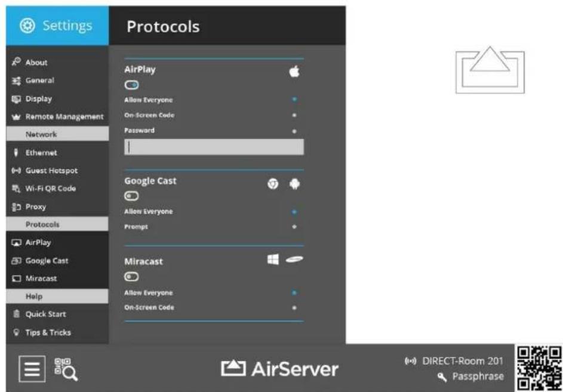
Task: Click the Proxy icon in sidebar
Action: 16,207
